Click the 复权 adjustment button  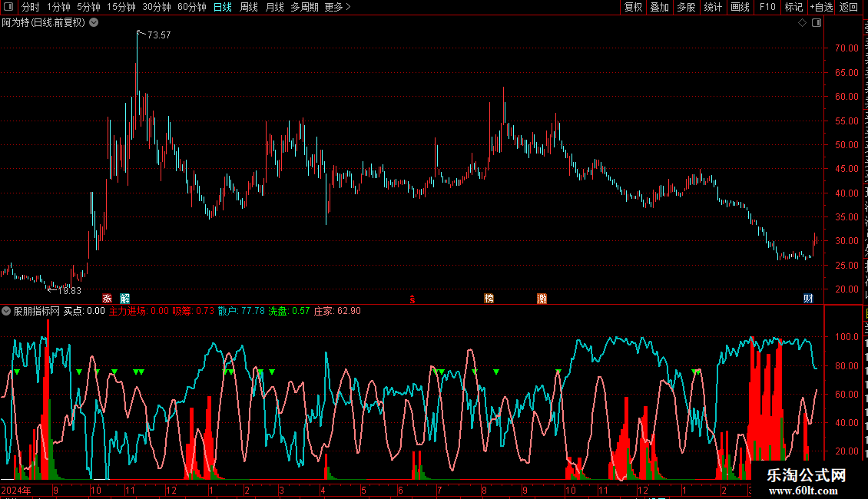coord(633,7)
